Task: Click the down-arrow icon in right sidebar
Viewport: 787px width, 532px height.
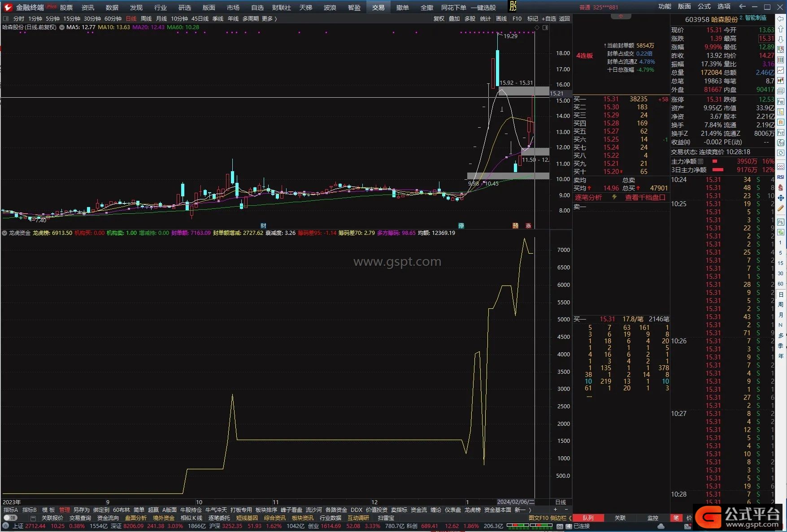Action: pos(781,39)
